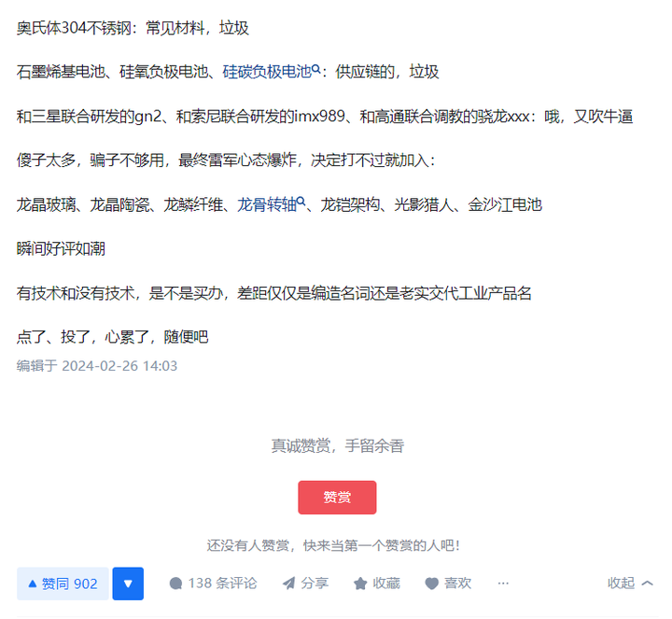Image resolution: width=672 pixels, height=619 pixels.
Task: Mark answer as 喜欢
Action: pyautogui.click(x=448, y=583)
